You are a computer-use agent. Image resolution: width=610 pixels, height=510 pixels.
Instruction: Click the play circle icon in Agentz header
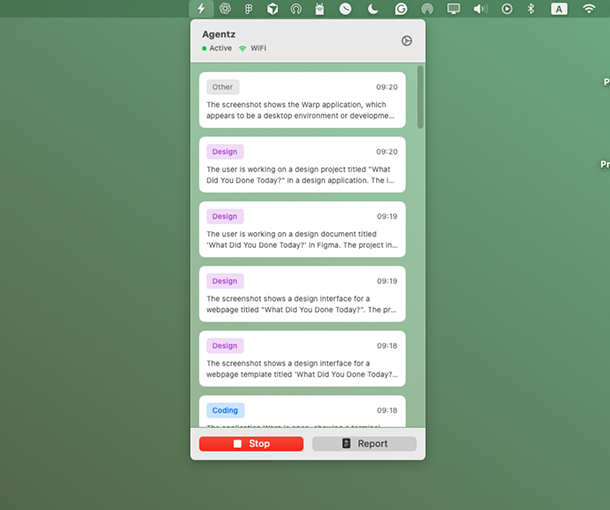tap(406, 41)
